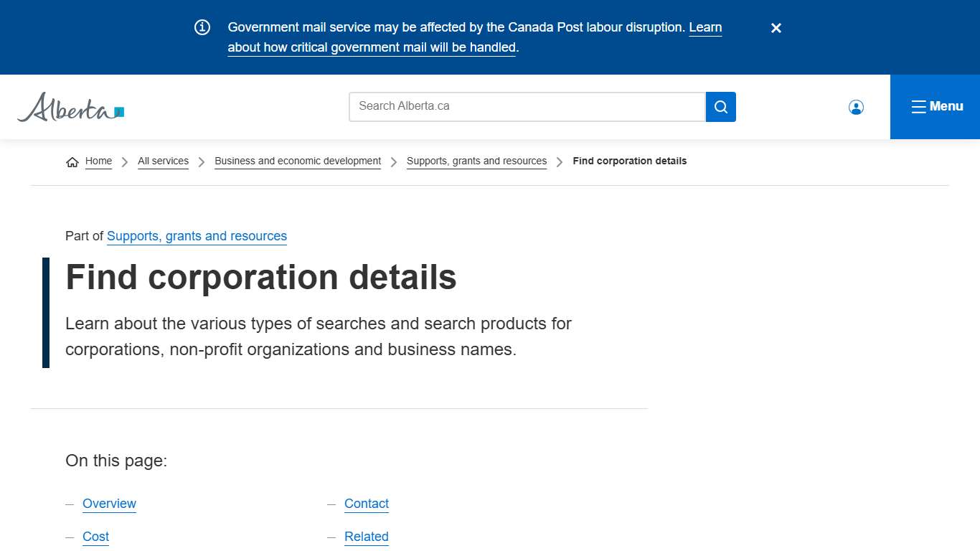Click the info icon in the alert banner
This screenshot has height=551, width=980.
202,27
